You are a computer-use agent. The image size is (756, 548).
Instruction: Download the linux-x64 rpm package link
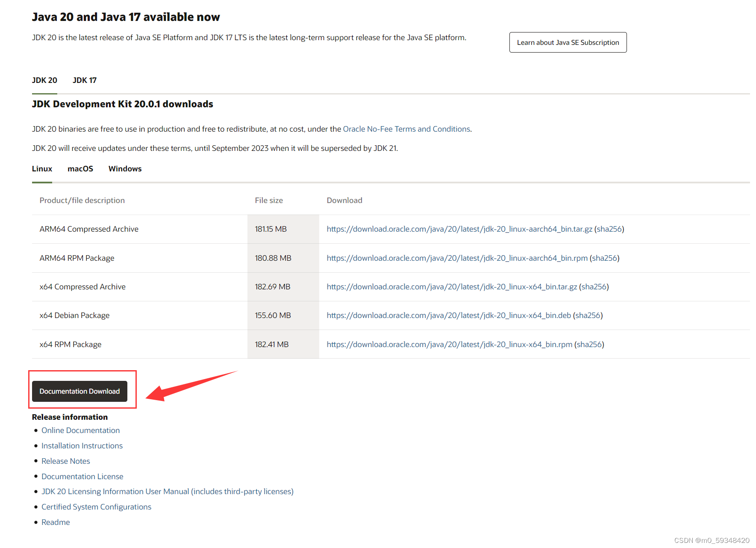click(450, 345)
